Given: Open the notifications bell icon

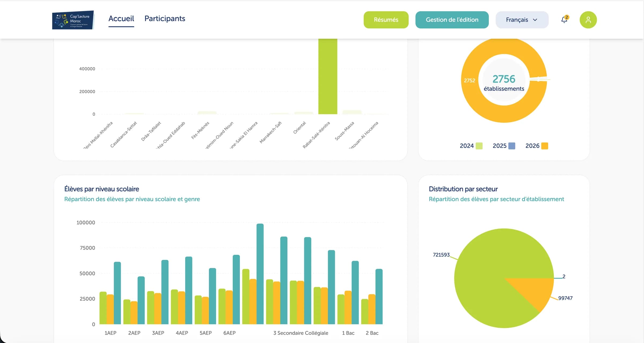Looking at the screenshot, I should pyautogui.click(x=564, y=20).
